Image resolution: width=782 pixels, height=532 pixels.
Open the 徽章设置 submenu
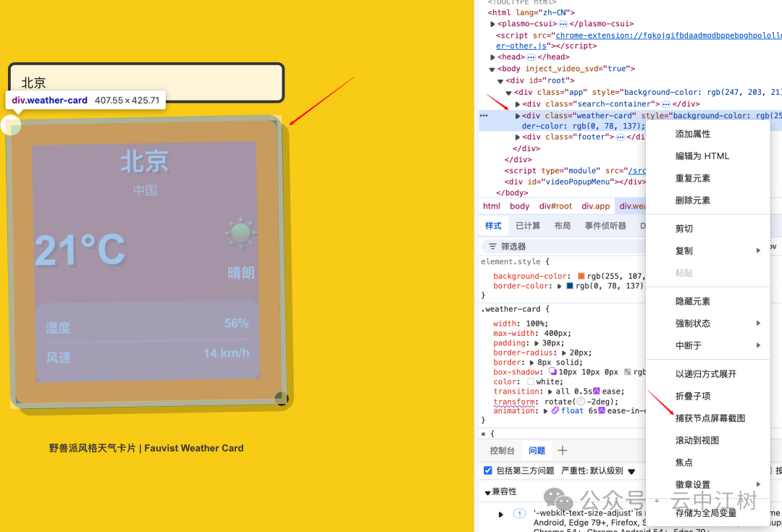pos(707,484)
